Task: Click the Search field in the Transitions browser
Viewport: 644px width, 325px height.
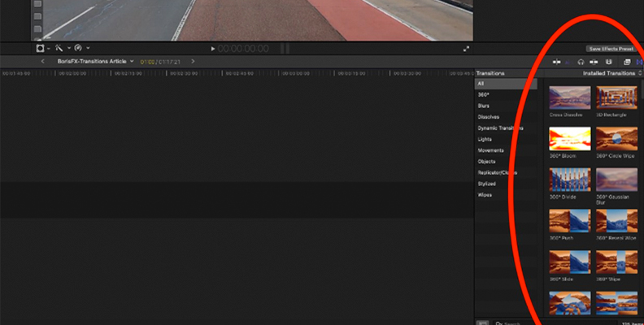Action: pyautogui.click(x=555, y=323)
